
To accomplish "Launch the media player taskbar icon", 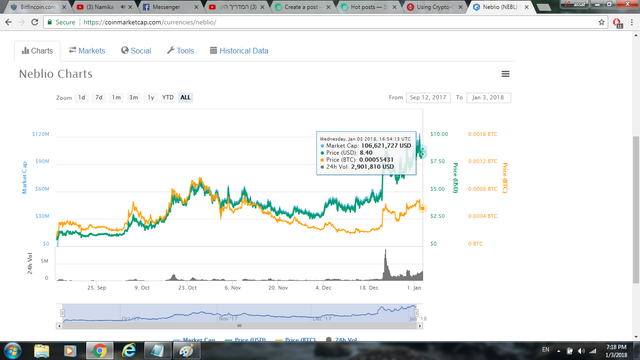I will tap(70, 351).
